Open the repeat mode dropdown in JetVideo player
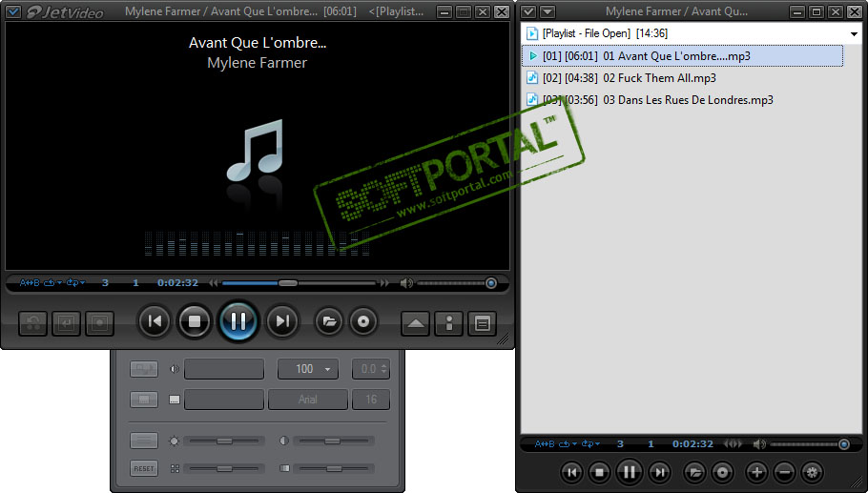The image size is (868, 493). 53,283
